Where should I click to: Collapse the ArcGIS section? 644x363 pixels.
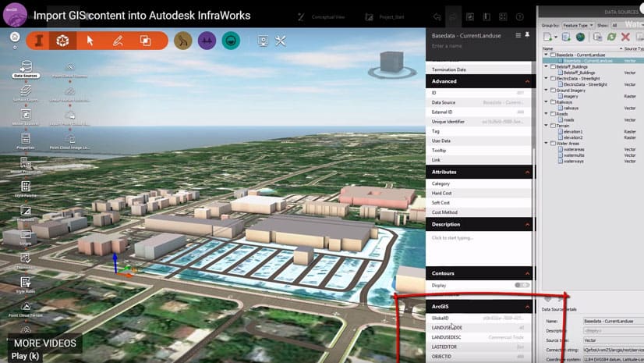pos(527,307)
